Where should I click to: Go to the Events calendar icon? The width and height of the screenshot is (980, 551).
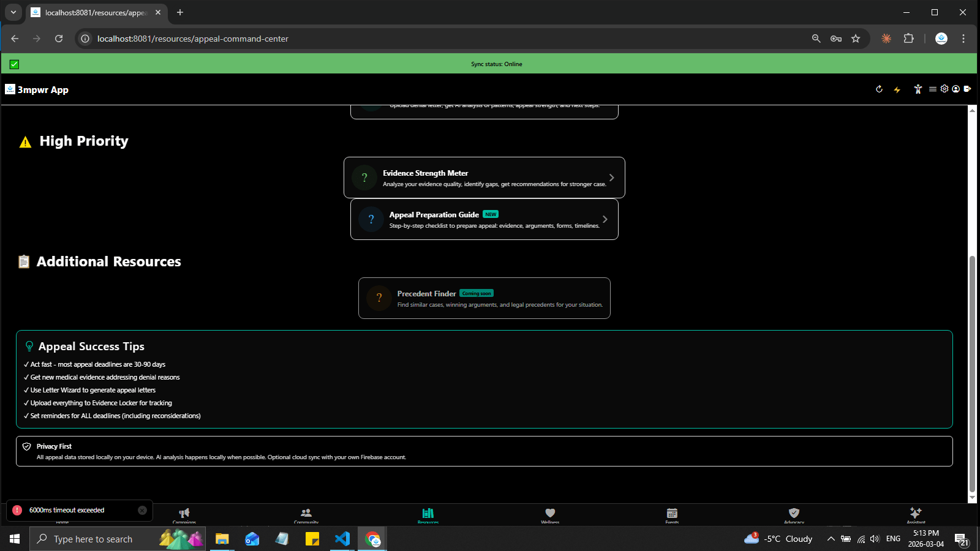(x=672, y=514)
